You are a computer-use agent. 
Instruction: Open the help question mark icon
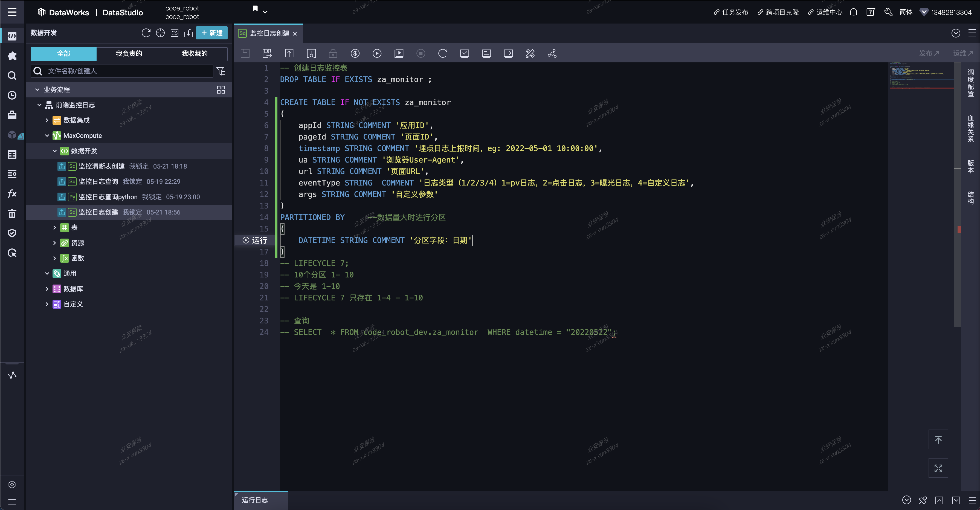[x=871, y=12]
